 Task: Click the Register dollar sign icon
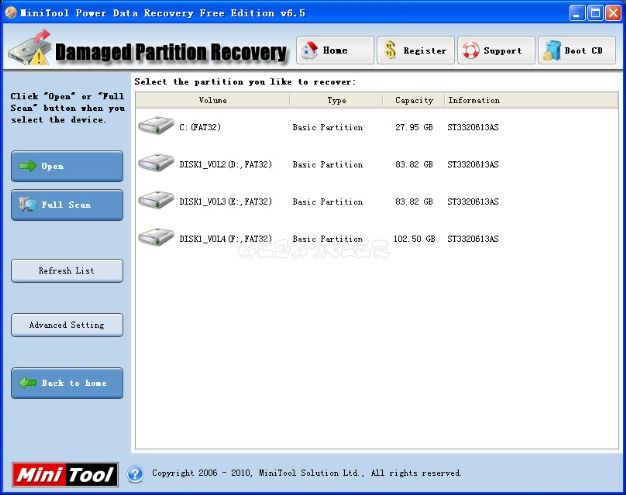390,50
